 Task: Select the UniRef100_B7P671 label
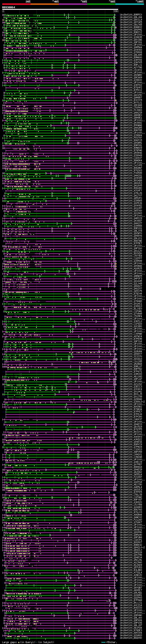[x=131, y=371]
